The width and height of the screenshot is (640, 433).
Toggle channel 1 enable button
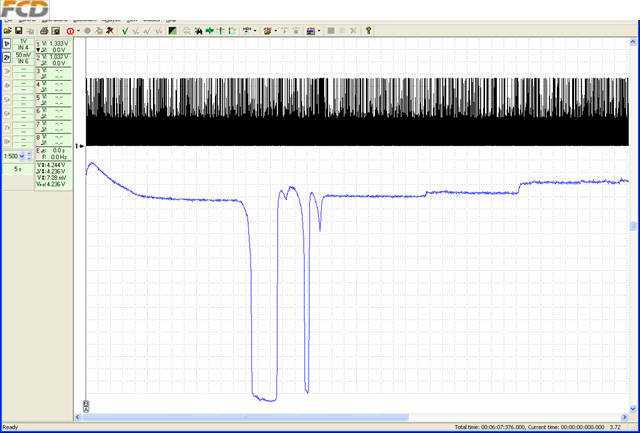point(7,44)
